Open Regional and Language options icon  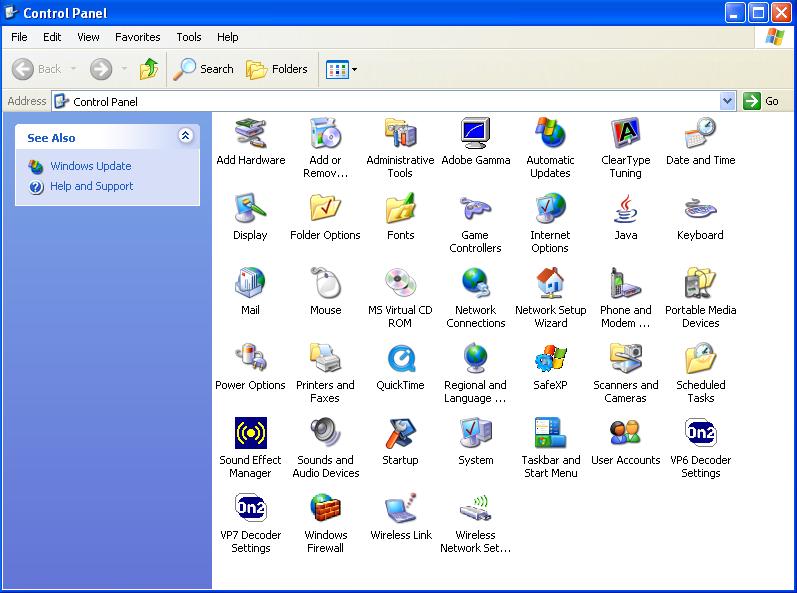[475, 358]
